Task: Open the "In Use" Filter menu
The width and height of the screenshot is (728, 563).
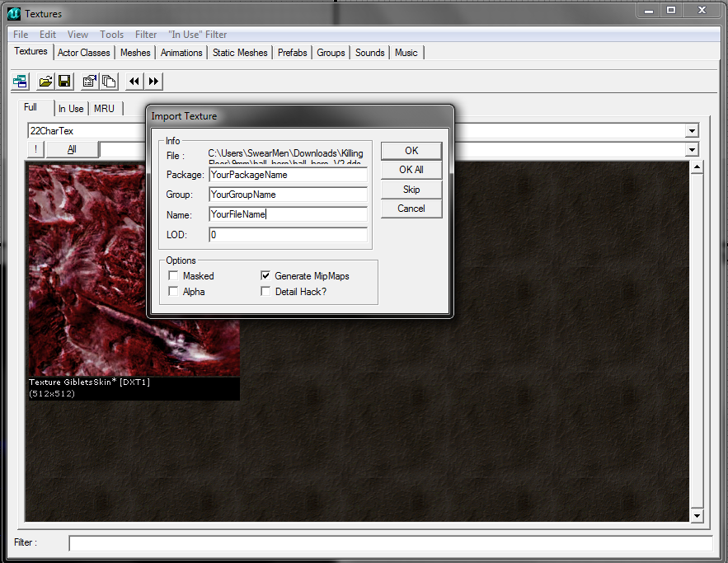Action: pyautogui.click(x=197, y=35)
